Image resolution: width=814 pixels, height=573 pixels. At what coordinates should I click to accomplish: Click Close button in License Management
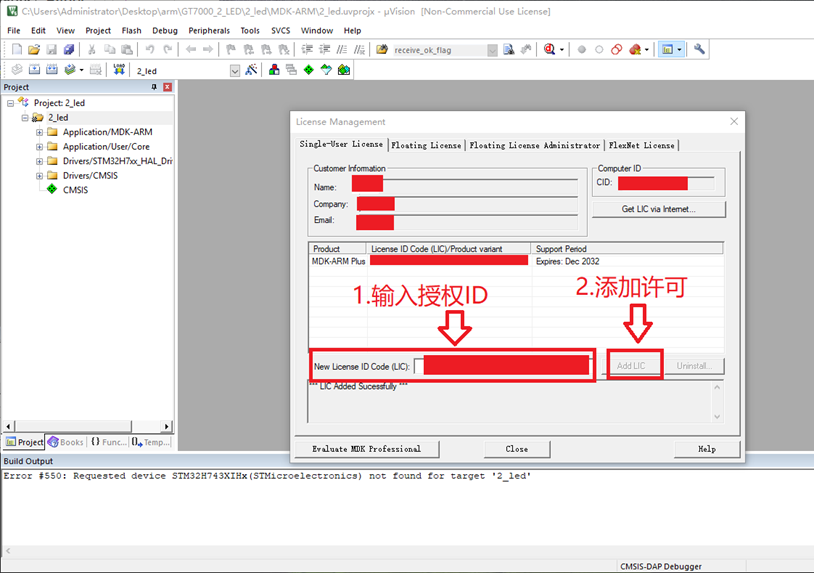point(517,449)
